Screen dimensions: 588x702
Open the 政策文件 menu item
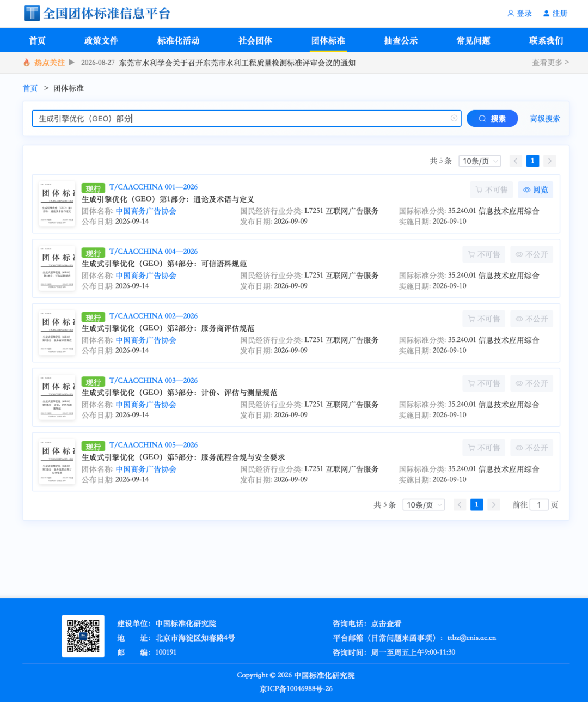click(x=101, y=41)
